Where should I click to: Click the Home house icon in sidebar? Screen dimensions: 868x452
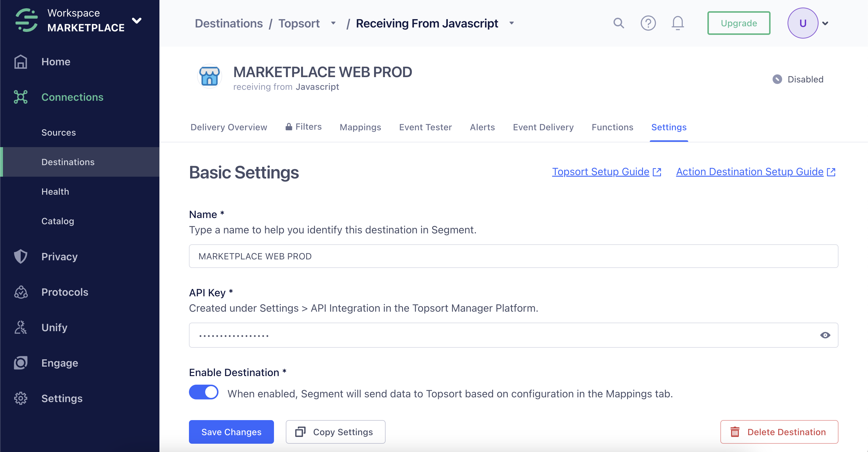21,62
